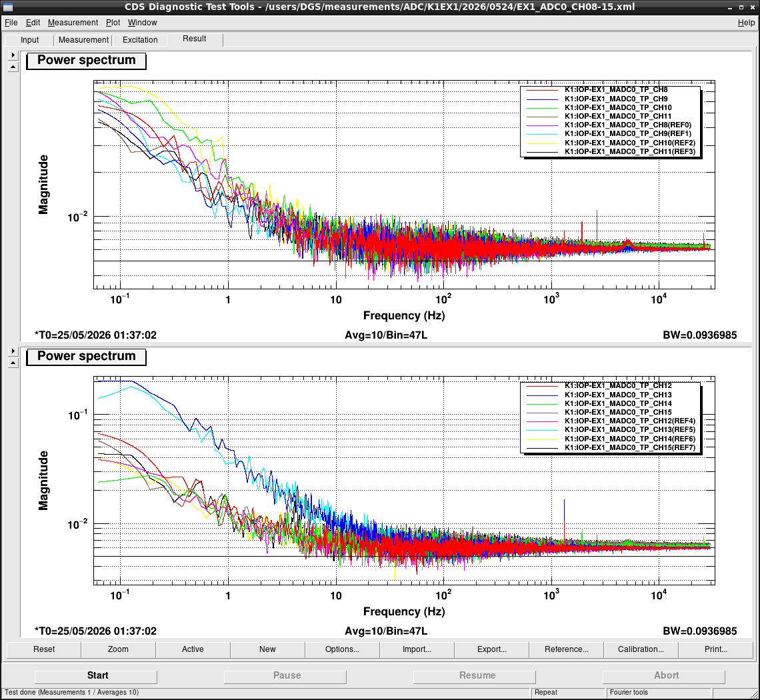Viewport: 760px width, 700px height.
Task: Click the up-arrow icon beside the bottom plot
Action: [13, 363]
